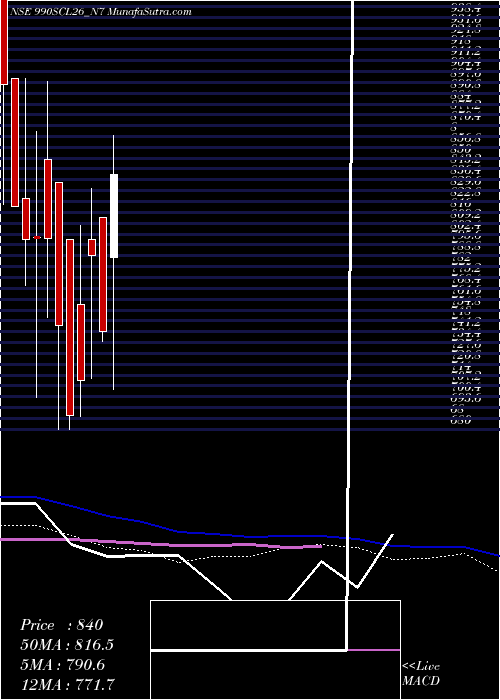Click the '680' price axis label
The width and height of the screenshot is (500, 700).
tap(459, 420)
